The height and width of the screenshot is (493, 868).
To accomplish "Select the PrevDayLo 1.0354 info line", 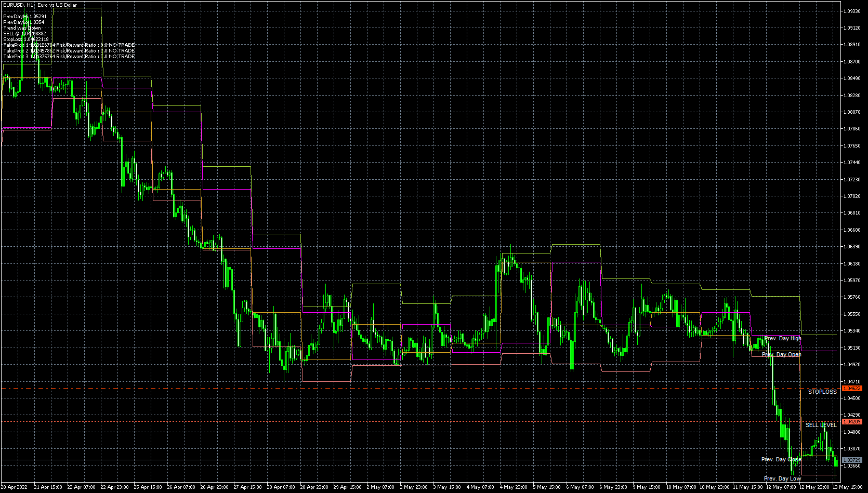I will (x=24, y=22).
